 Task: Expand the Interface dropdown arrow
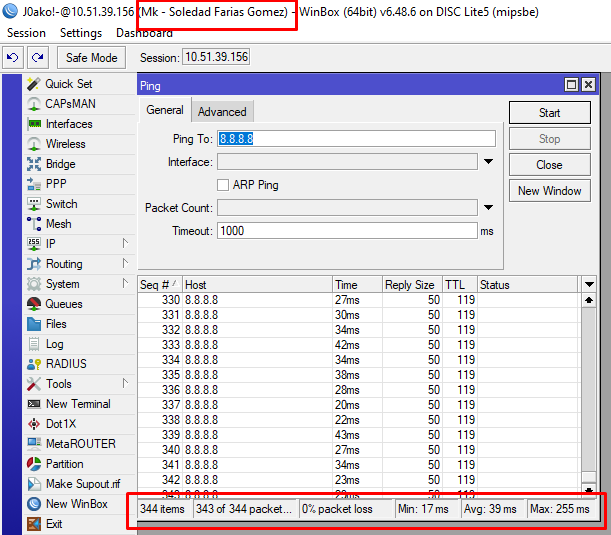point(489,162)
